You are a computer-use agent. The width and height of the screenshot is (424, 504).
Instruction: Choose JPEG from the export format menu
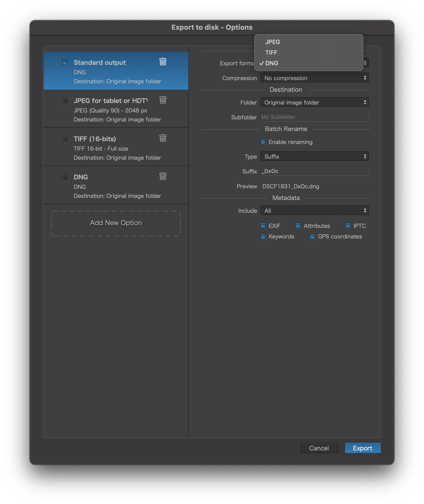tap(273, 42)
